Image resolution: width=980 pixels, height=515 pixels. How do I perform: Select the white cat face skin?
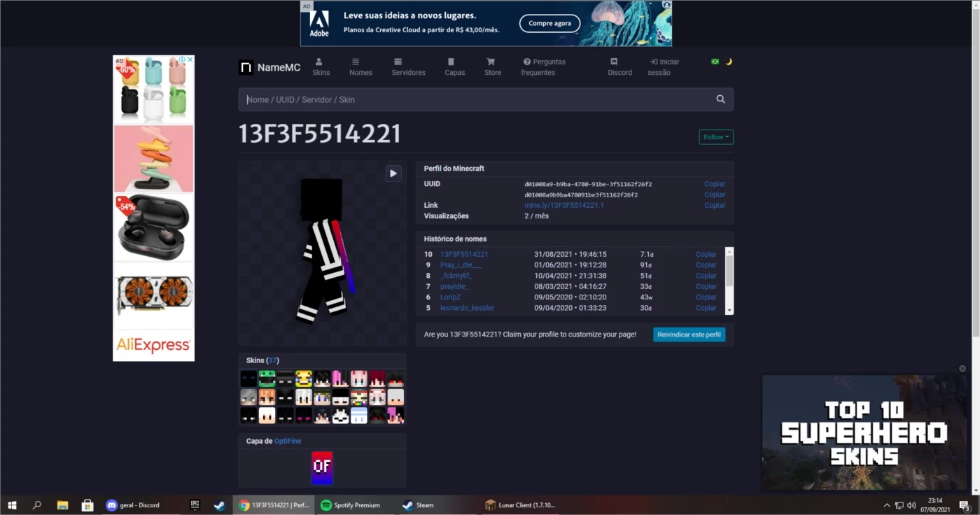click(340, 416)
